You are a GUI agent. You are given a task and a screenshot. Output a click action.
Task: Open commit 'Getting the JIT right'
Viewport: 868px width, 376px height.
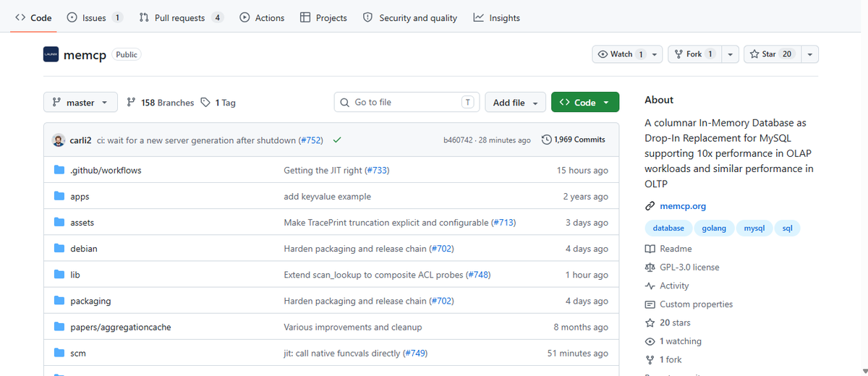click(x=323, y=171)
